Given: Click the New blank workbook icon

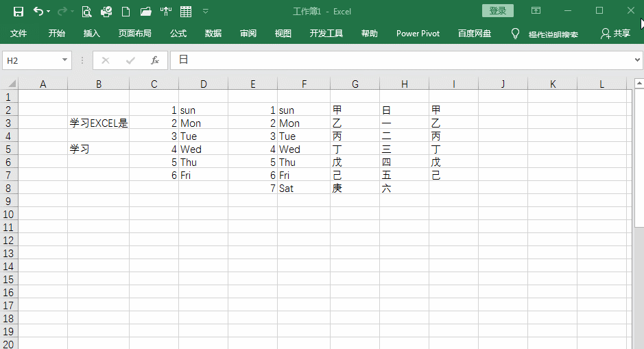Looking at the screenshot, I should pos(126,12).
